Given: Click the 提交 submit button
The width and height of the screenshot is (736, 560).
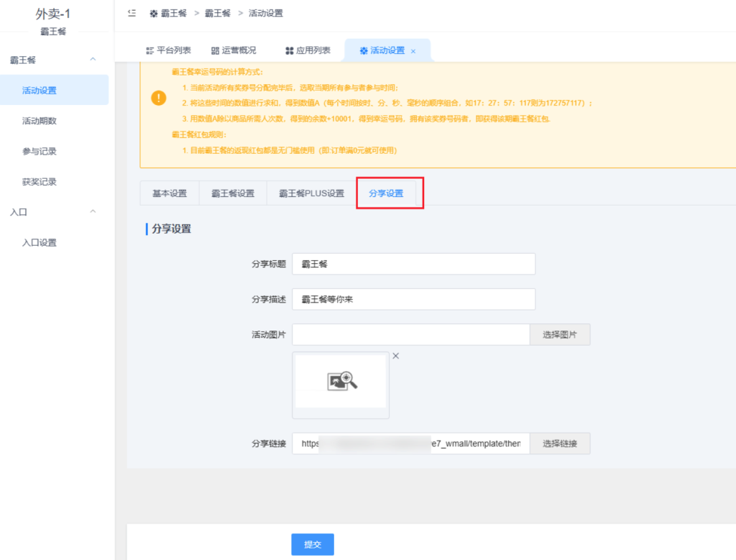Looking at the screenshot, I should click(312, 544).
